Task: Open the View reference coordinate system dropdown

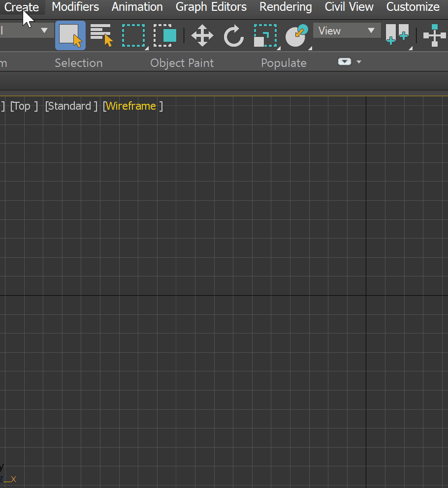Action: (x=347, y=30)
